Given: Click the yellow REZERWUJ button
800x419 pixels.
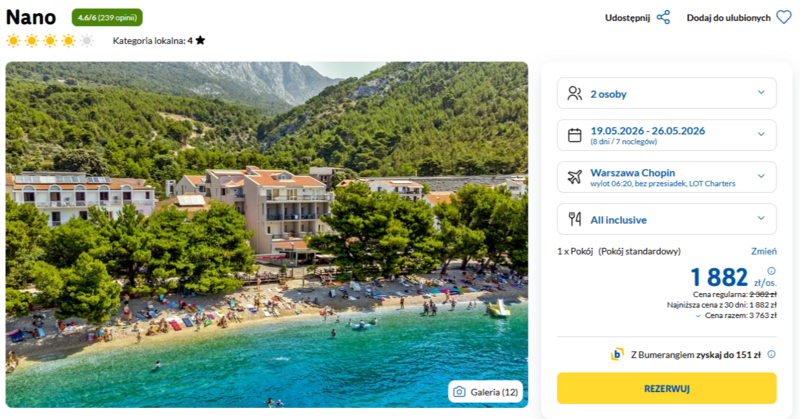Looking at the screenshot, I should tap(666, 388).
